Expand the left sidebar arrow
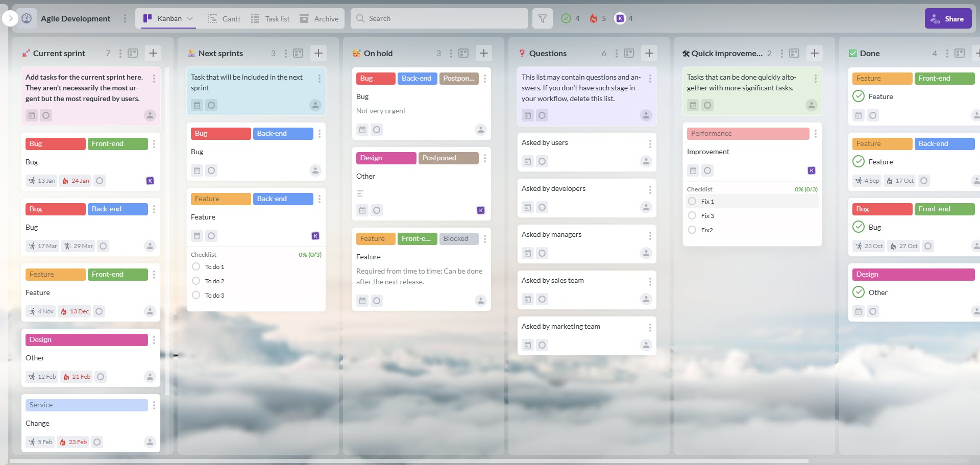Image resolution: width=980 pixels, height=465 pixels. click(x=9, y=18)
